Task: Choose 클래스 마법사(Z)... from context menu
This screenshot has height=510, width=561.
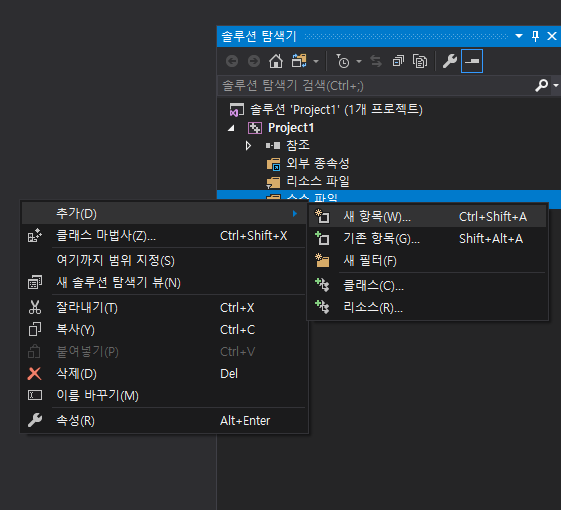Action: click(164, 236)
